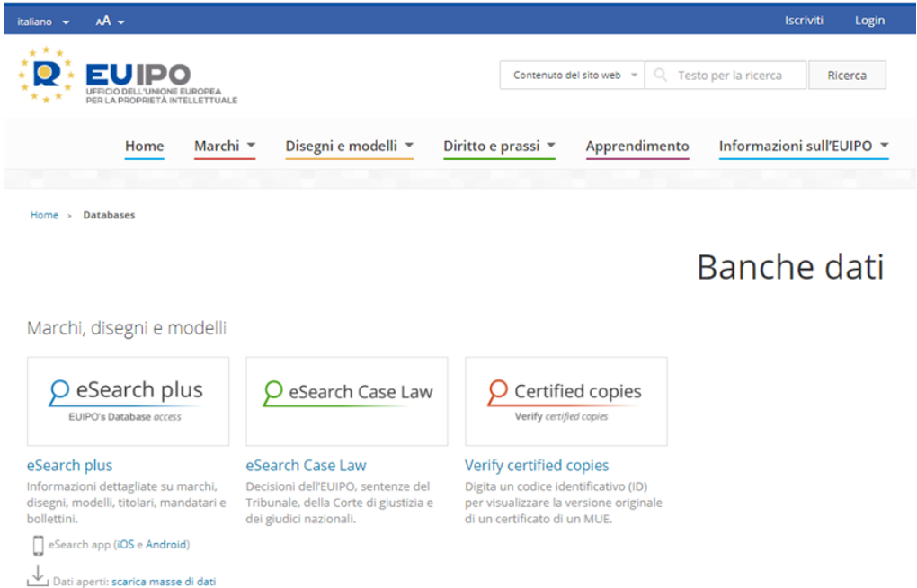917x588 pixels.
Task: Click the Iscriviti link
Action: (x=803, y=21)
